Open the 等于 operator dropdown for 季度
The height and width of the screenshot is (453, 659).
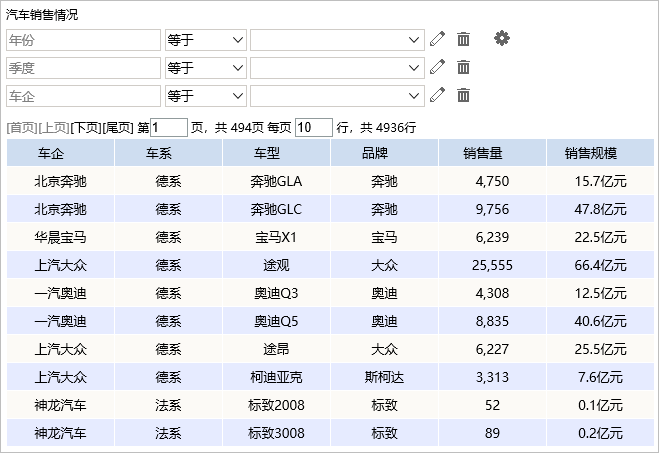(x=206, y=68)
